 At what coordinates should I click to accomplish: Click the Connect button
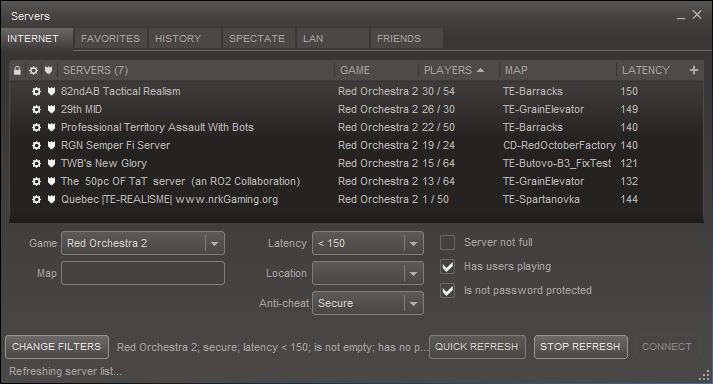point(667,347)
